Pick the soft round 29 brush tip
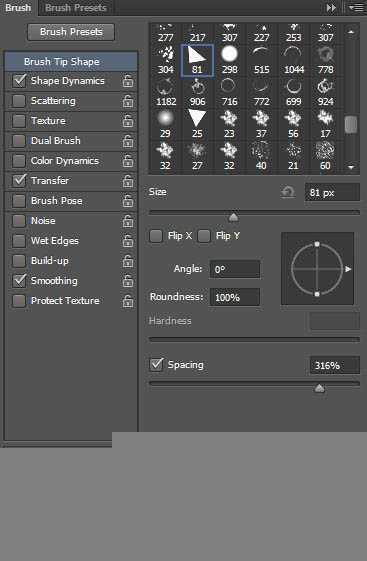 [165, 124]
